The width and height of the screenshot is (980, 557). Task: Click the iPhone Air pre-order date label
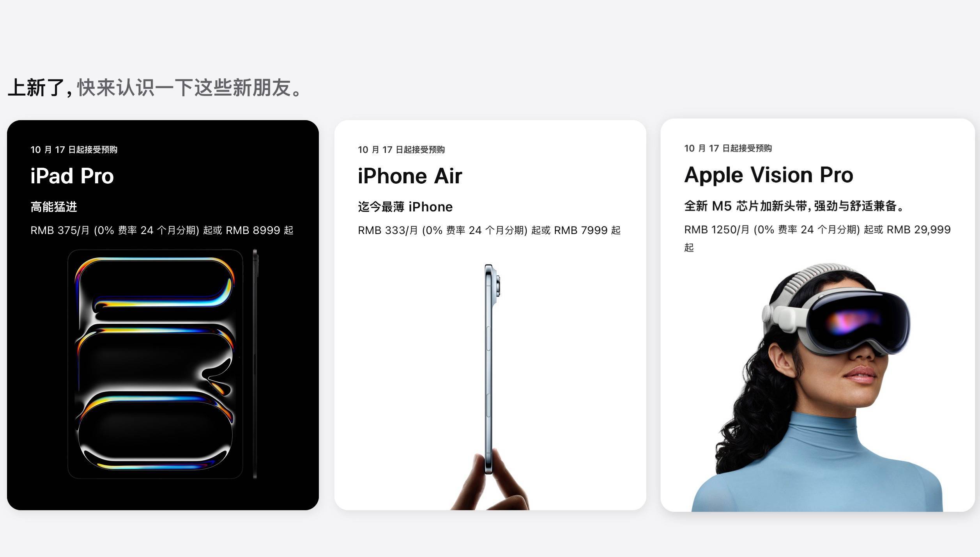pyautogui.click(x=402, y=150)
